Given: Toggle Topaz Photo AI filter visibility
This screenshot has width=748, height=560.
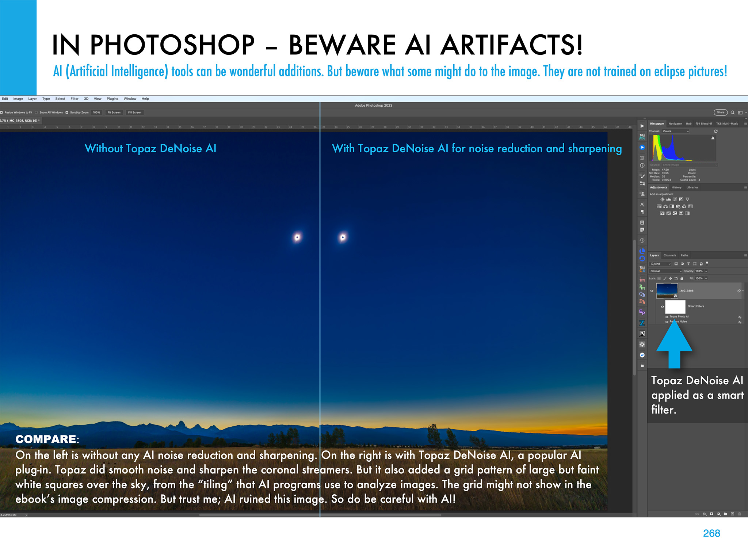Looking at the screenshot, I should pos(667,317).
